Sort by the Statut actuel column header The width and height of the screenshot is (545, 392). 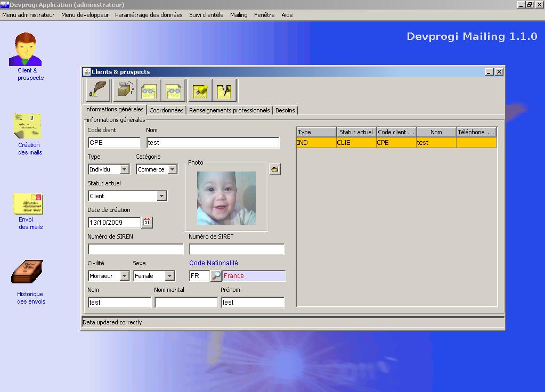[356, 132]
